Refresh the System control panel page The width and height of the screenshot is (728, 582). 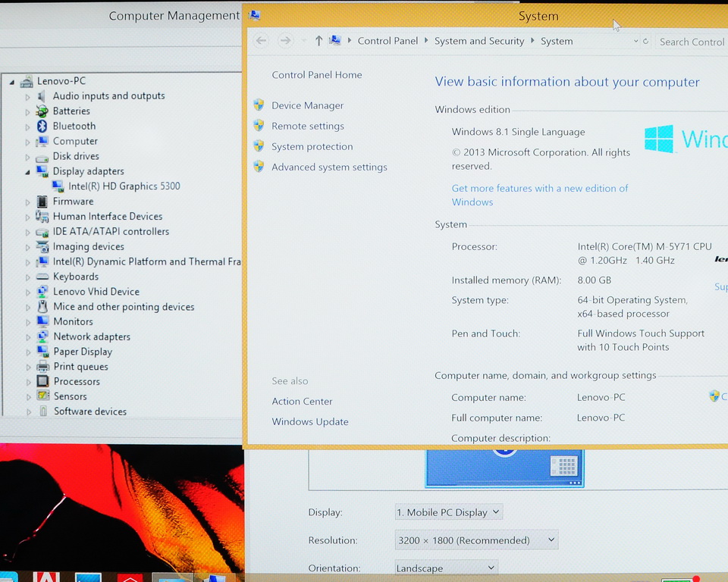coord(645,42)
